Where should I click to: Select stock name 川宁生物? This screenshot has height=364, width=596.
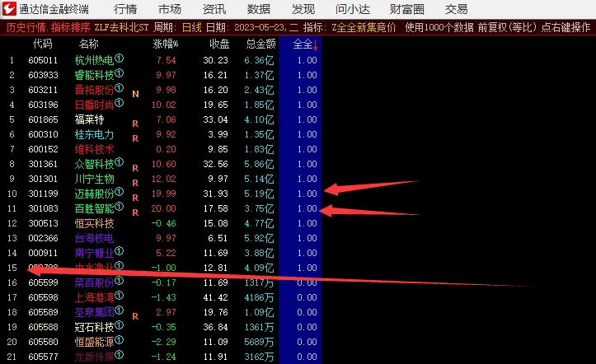[94, 179]
